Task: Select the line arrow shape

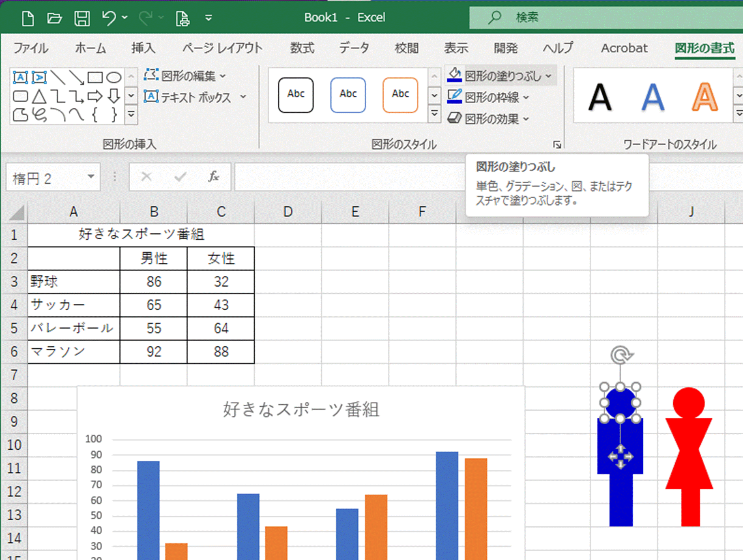Action: click(77, 77)
